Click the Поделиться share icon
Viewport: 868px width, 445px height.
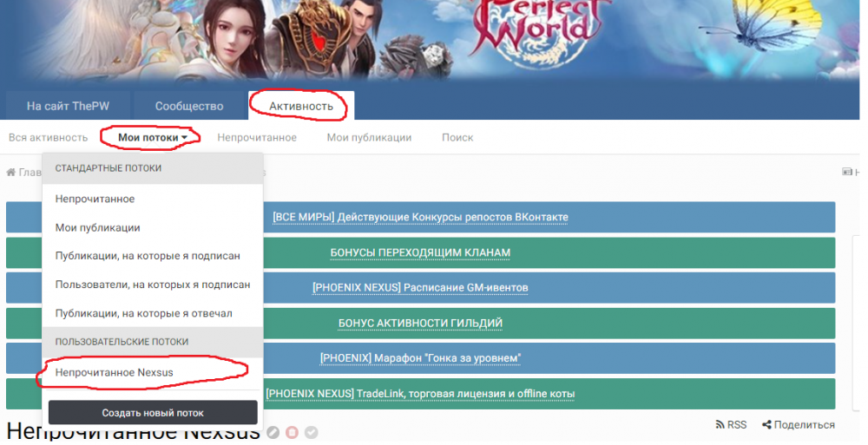click(x=767, y=424)
